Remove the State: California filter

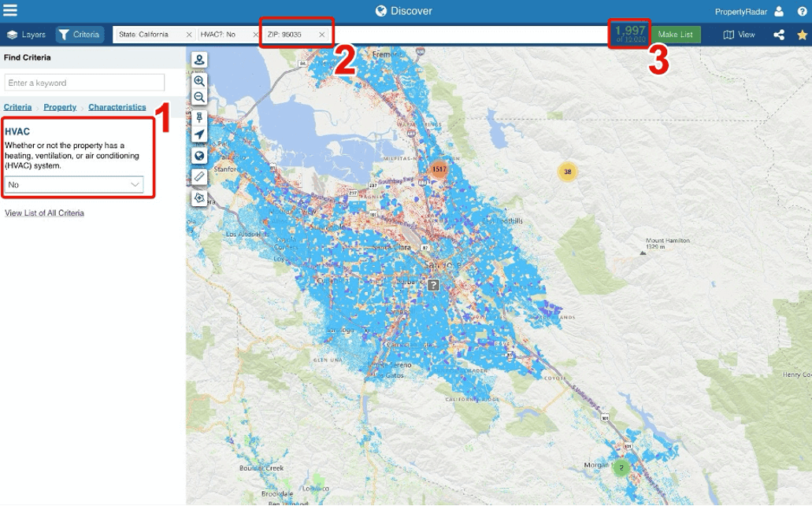point(188,35)
